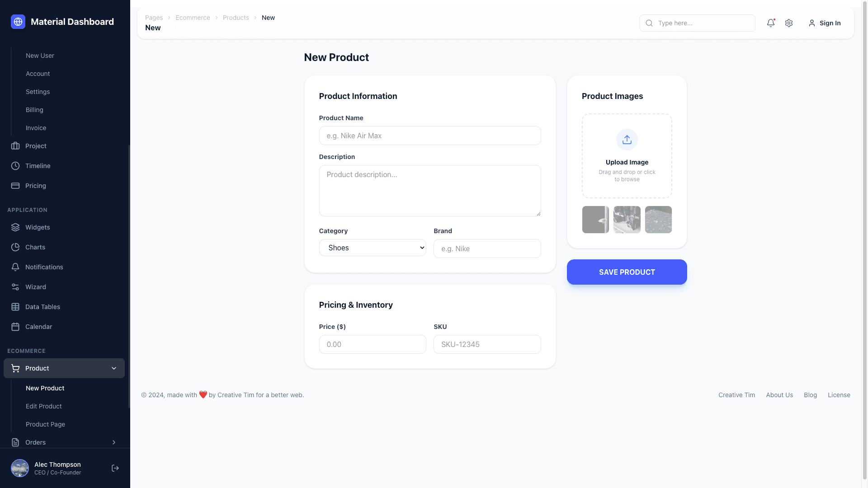Select the Widgets sidebar icon

(15, 227)
